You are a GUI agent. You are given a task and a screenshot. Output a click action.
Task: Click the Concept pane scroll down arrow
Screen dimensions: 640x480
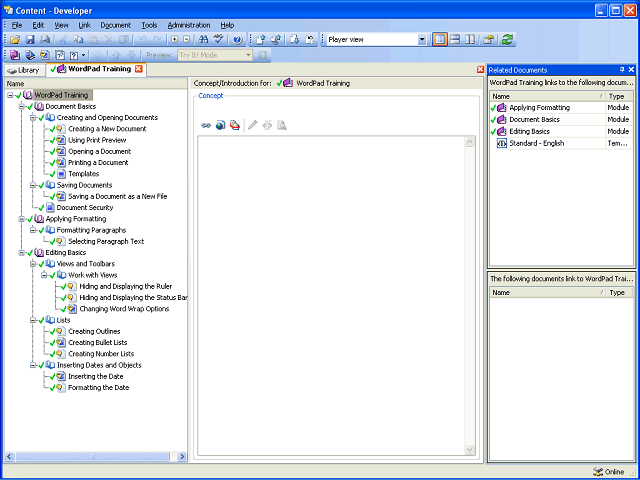click(x=470, y=450)
